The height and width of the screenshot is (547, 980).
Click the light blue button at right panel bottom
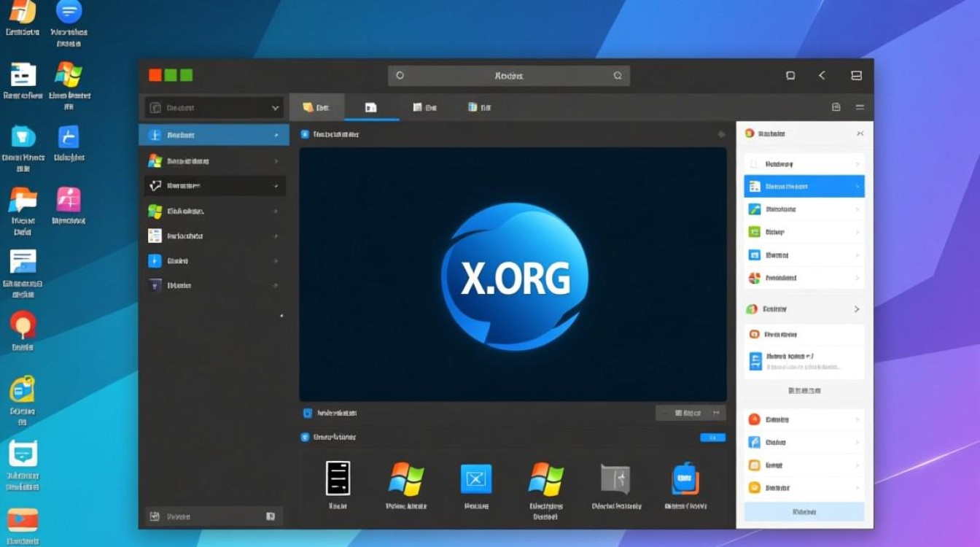804,512
